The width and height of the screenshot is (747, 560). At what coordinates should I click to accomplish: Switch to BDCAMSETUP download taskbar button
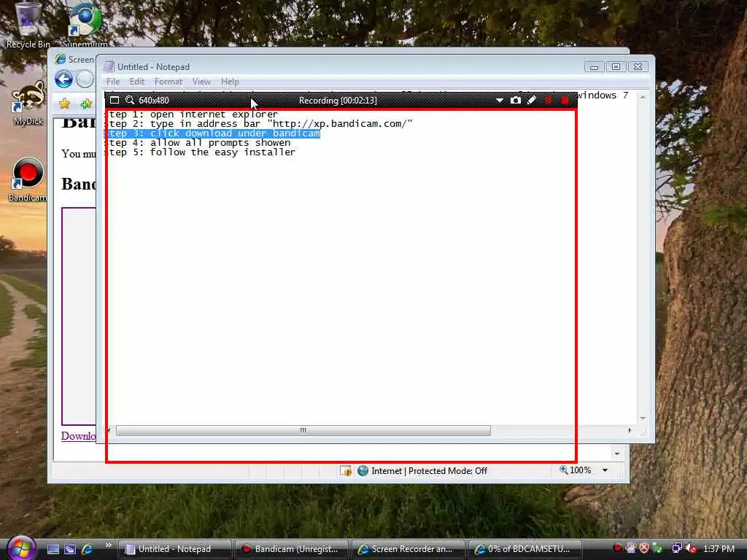point(525,549)
